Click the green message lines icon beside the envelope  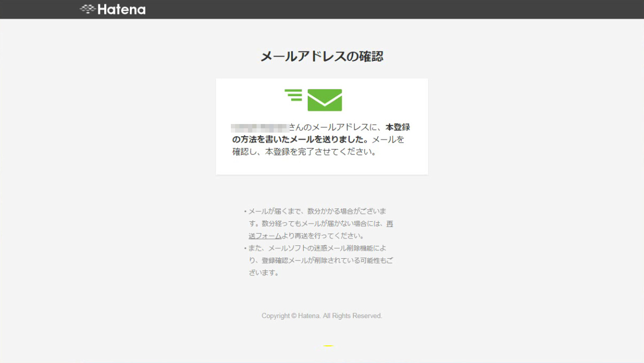pyautogui.click(x=293, y=95)
